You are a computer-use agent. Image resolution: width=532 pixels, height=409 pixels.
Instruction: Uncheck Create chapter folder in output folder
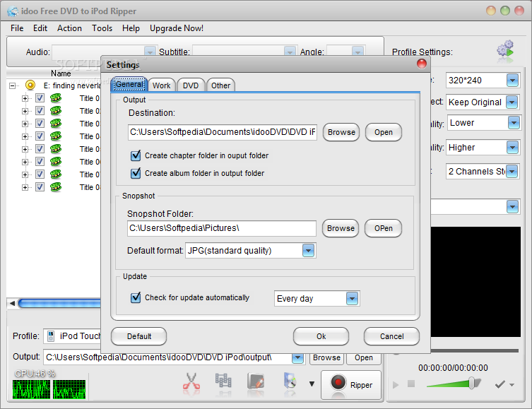click(136, 155)
